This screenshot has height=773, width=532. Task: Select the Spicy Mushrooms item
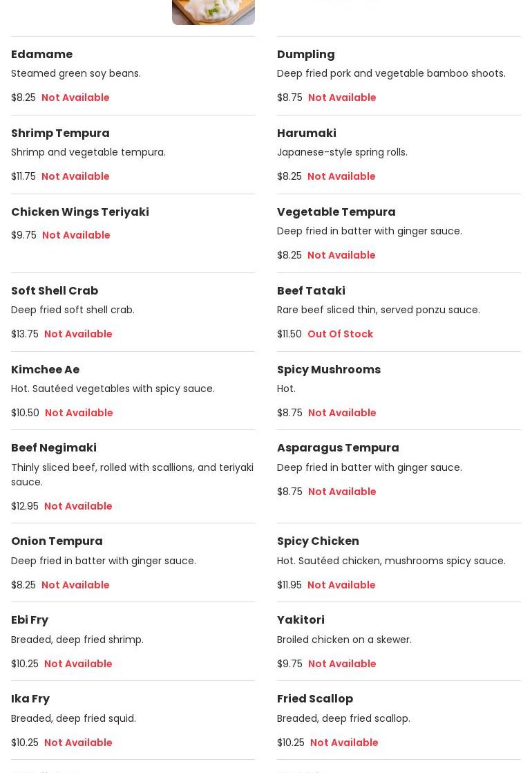pyautogui.click(x=328, y=370)
